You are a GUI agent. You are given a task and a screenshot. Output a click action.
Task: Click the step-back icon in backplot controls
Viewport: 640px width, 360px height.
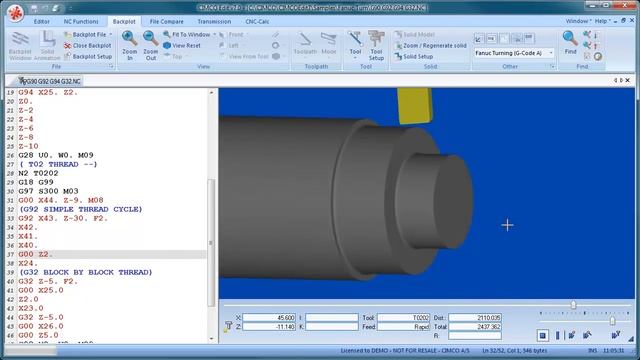(x=587, y=336)
